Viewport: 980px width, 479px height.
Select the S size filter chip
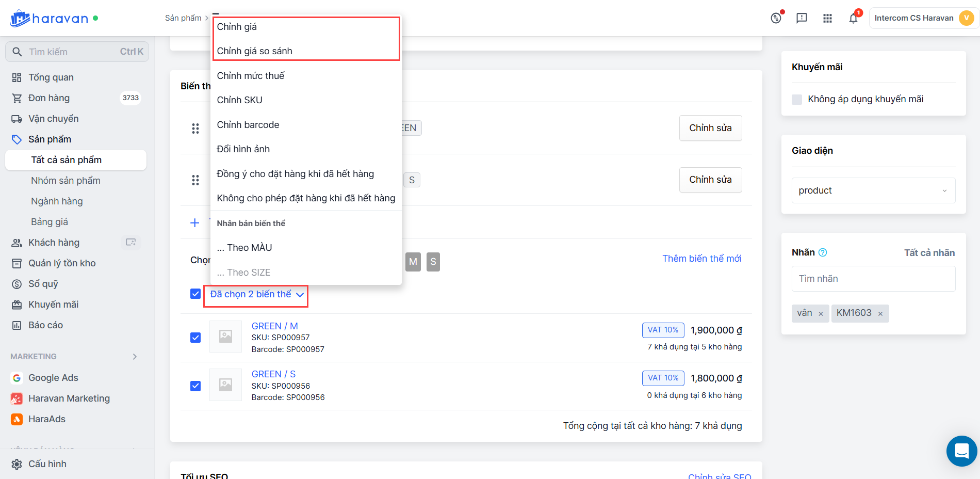click(x=433, y=262)
